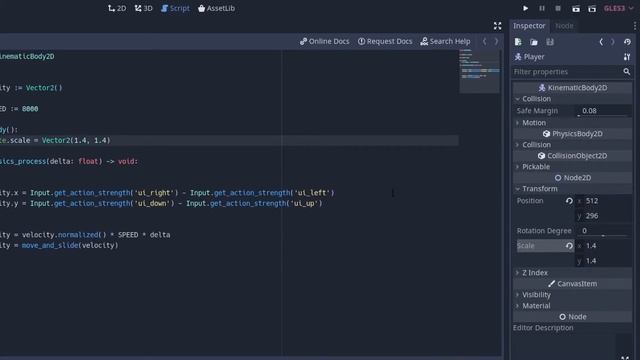Collapse the Transform section
The width and height of the screenshot is (640, 360).
click(x=572, y=189)
